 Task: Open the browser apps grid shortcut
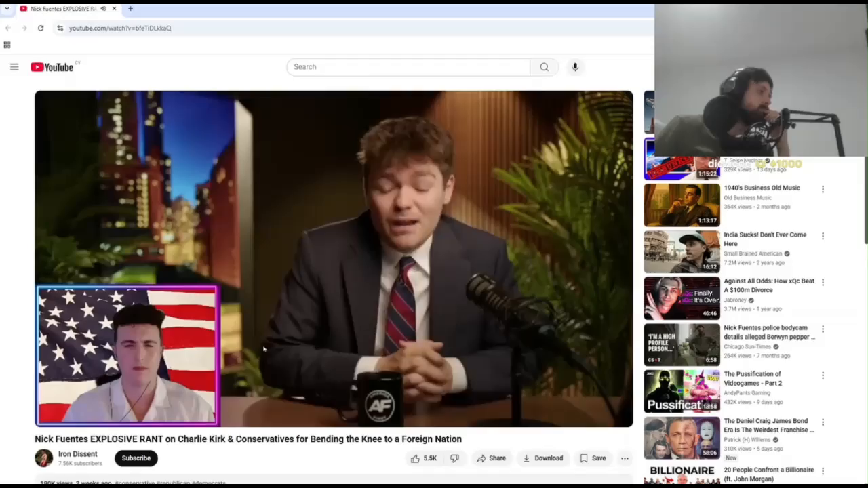7,45
